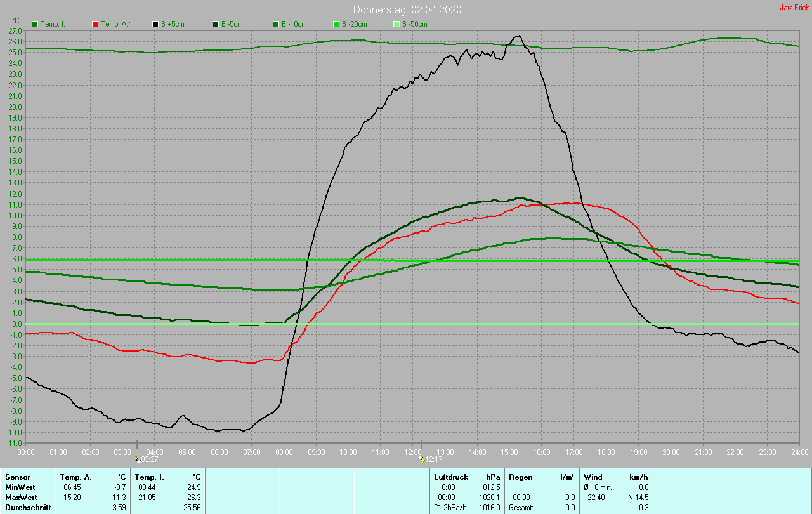The image size is (812, 514).
Task: Select the Wind column header
Action: 593,477
